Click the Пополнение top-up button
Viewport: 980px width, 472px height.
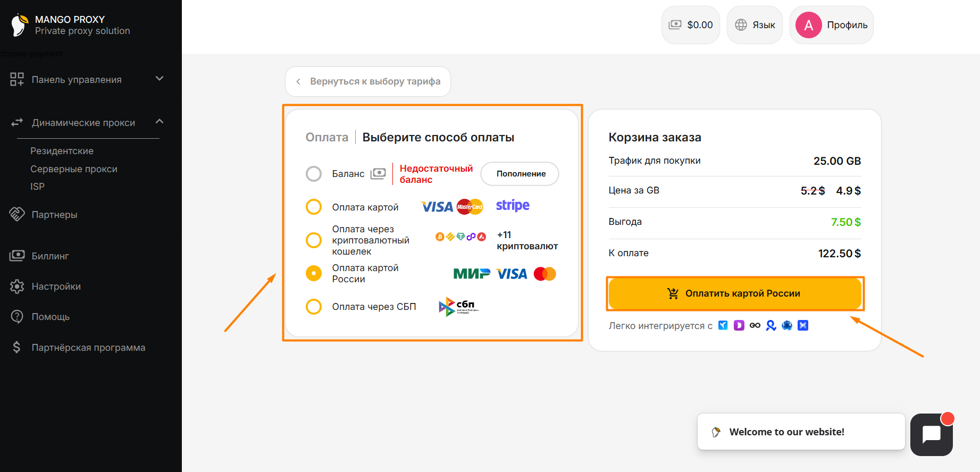tap(520, 174)
